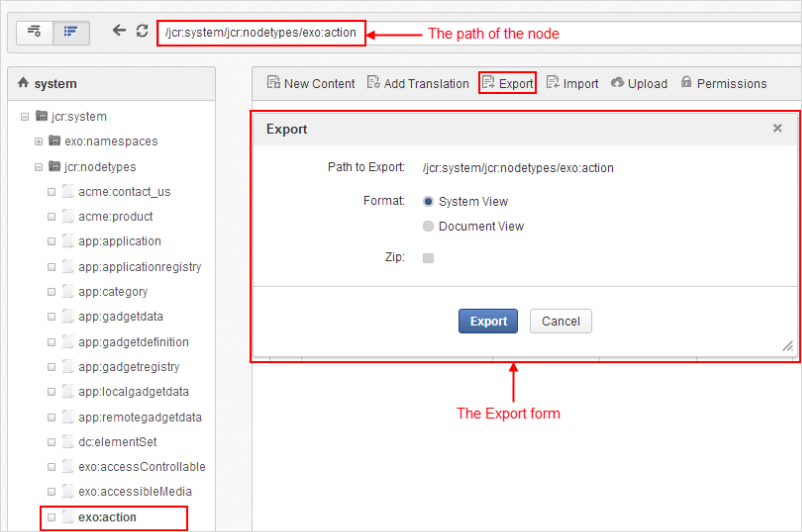Open the Permissions lock item
Viewport: 802px width, 532px height.
[x=724, y=83]
